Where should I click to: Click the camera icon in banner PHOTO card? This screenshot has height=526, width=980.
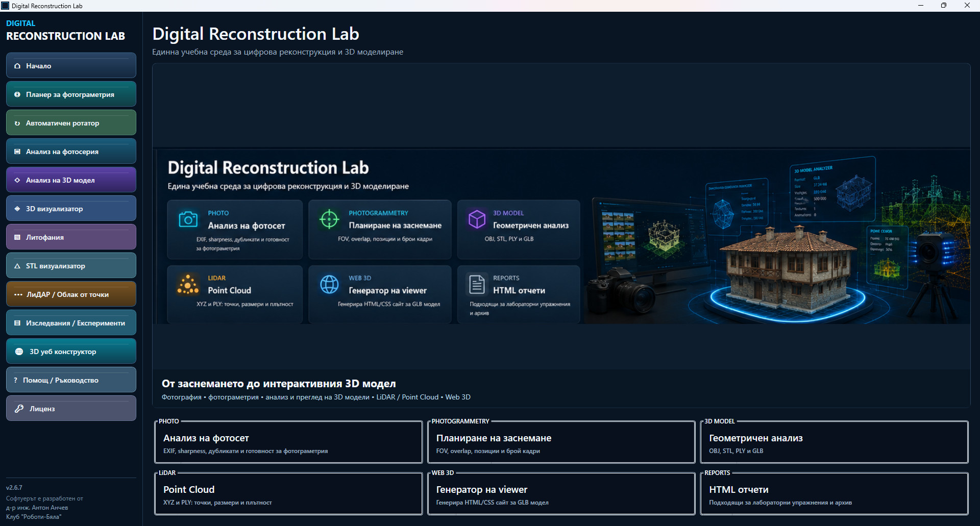tap(188, 219)
